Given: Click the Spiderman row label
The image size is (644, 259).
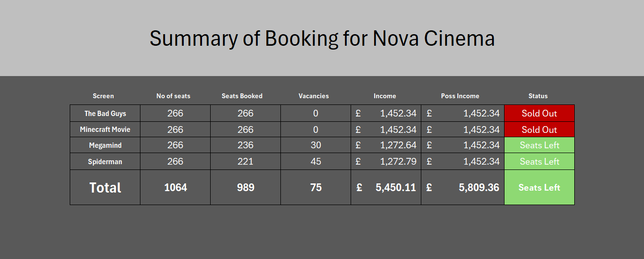Looking at the screenshot, I should coord(105,162).
